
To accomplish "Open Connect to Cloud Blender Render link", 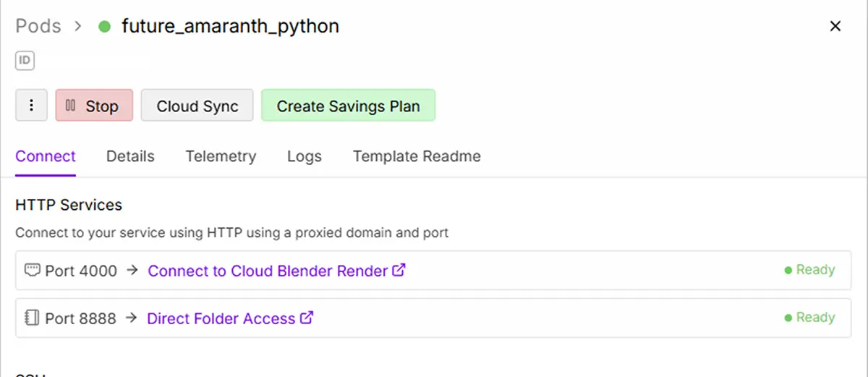I will pyautogui.click(x=268, y=271).
